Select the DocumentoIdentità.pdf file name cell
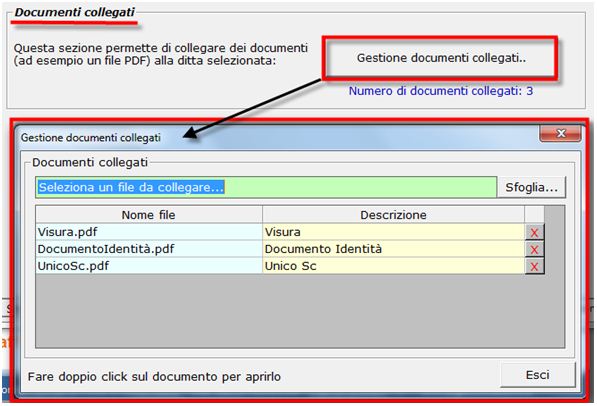 click(149, 249)
